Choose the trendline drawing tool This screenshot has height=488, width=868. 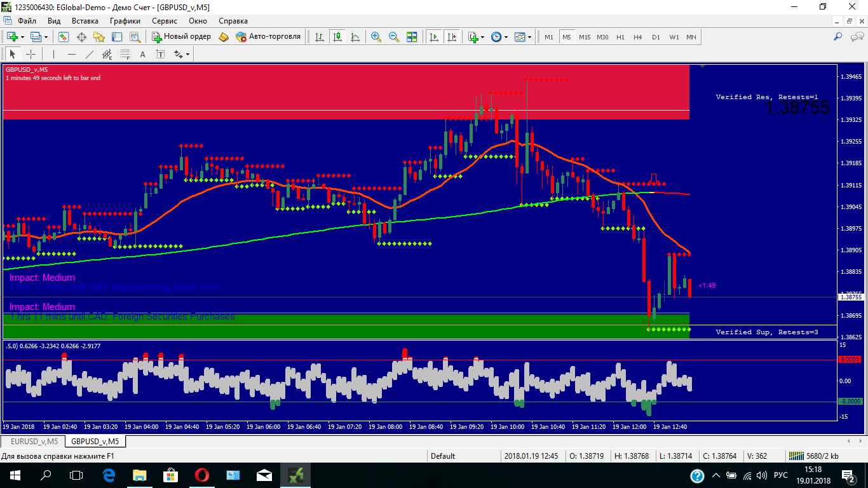click(90, 54)
